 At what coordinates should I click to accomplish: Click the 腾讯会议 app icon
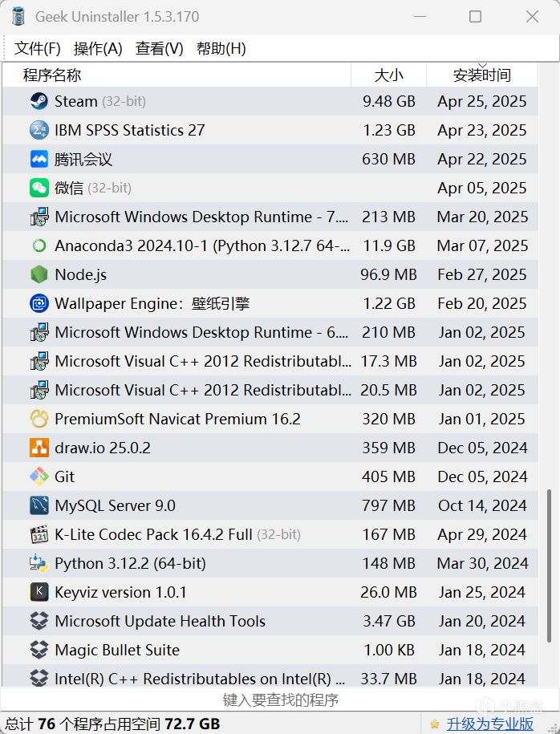point(39,159)
